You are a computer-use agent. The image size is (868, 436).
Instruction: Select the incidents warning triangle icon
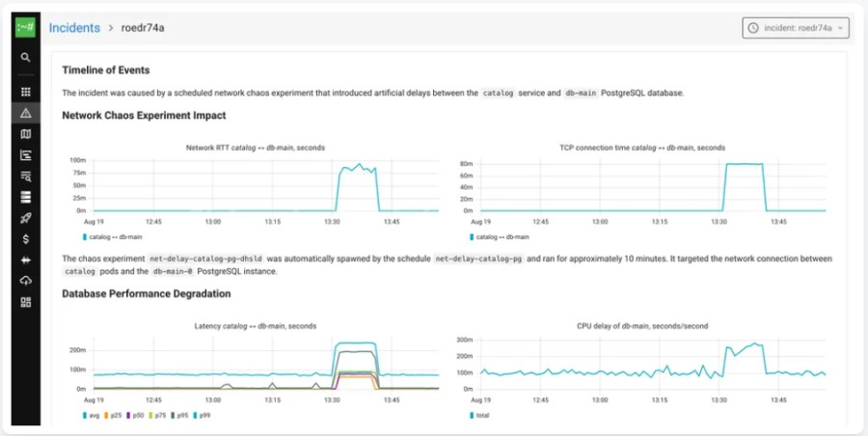25,113
